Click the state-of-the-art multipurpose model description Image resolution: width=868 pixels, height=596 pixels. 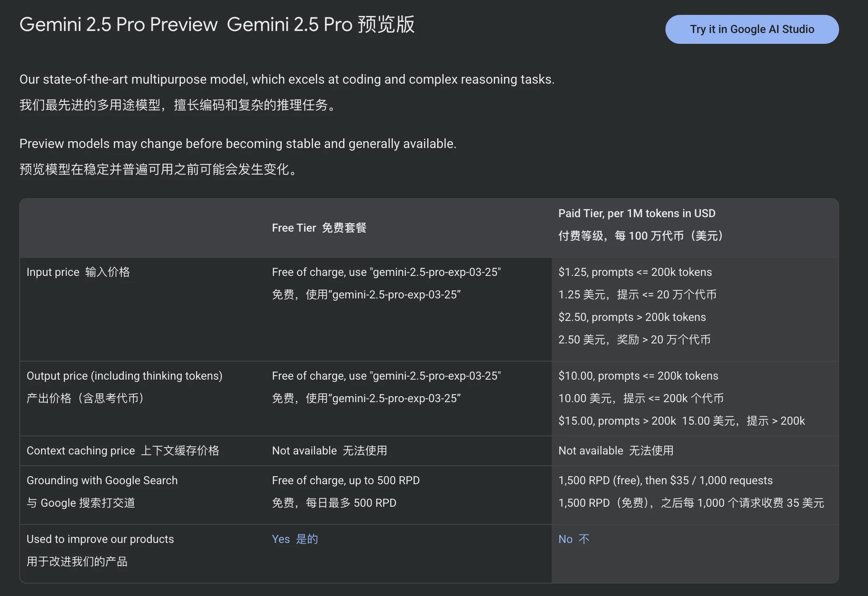(x=287, y=79)
